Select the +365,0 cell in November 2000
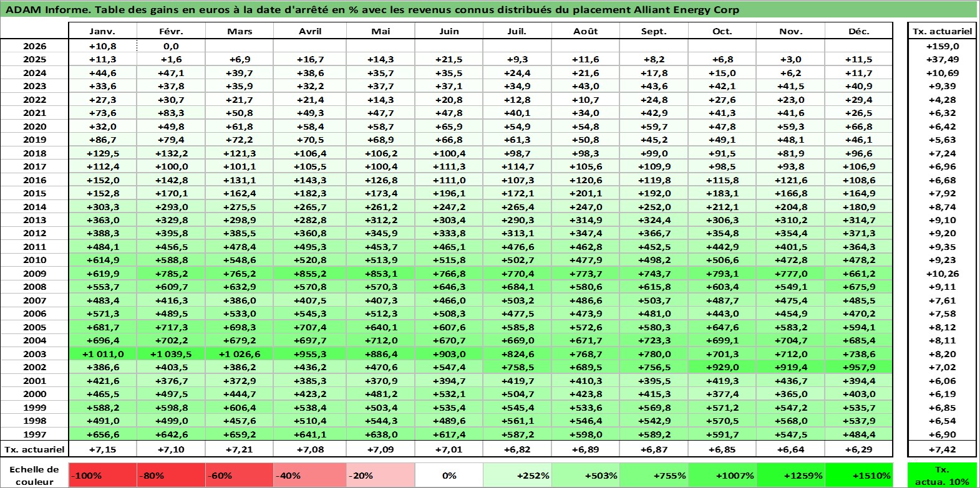The image size is (980, 488). coord(790,394)
